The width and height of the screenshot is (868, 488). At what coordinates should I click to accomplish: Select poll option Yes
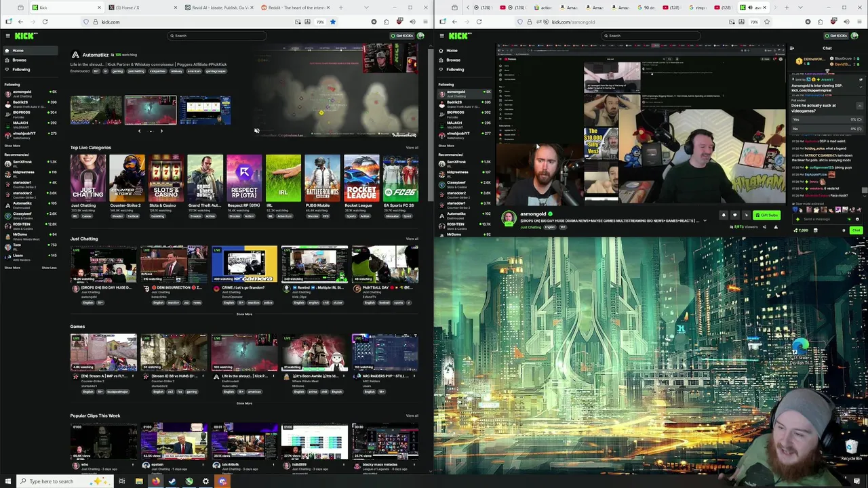point(829,119)
